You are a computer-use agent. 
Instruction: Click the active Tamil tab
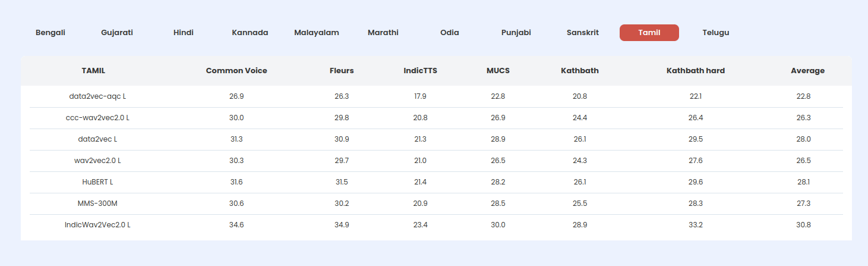click(x=649, y=33)
